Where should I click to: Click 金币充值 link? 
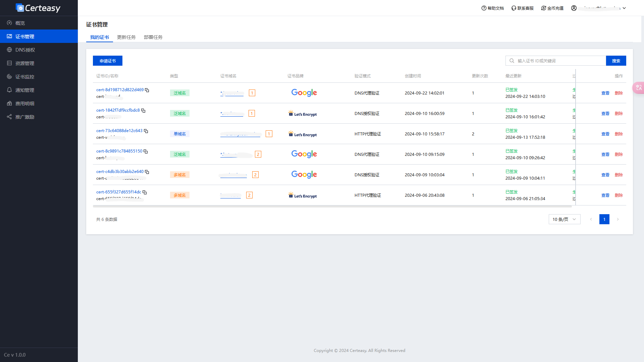(552, 8)
